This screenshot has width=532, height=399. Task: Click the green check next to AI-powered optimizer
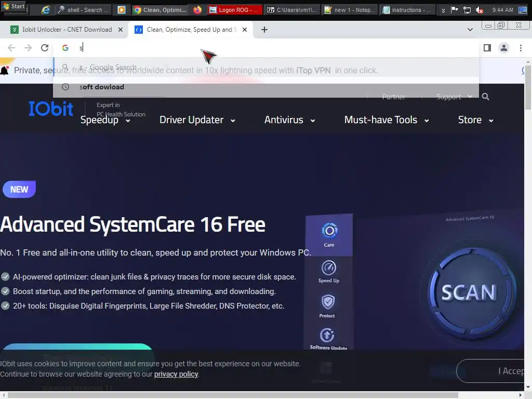(5, 277)
